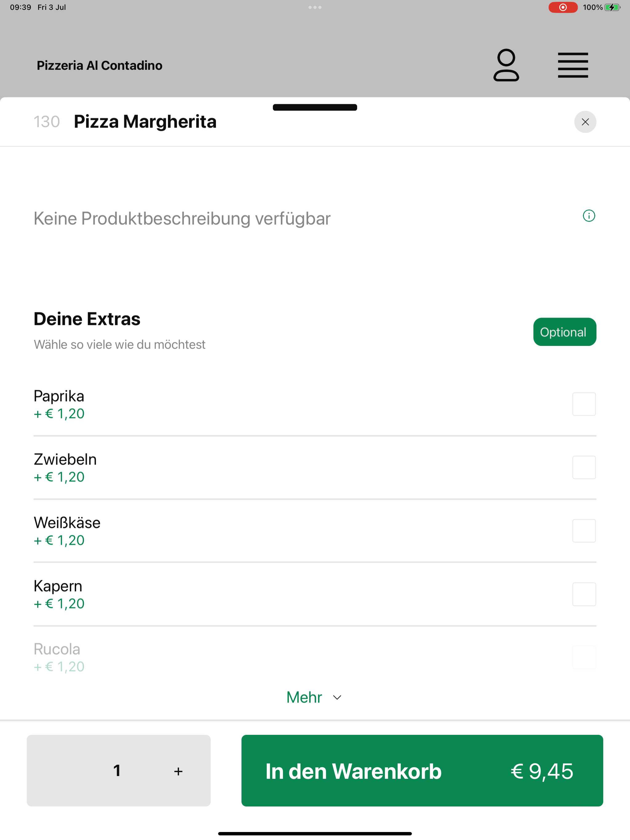Click the chevron next to Mehr
The width and height of the screenshot is (630, 840).
[x=337, y=698]
